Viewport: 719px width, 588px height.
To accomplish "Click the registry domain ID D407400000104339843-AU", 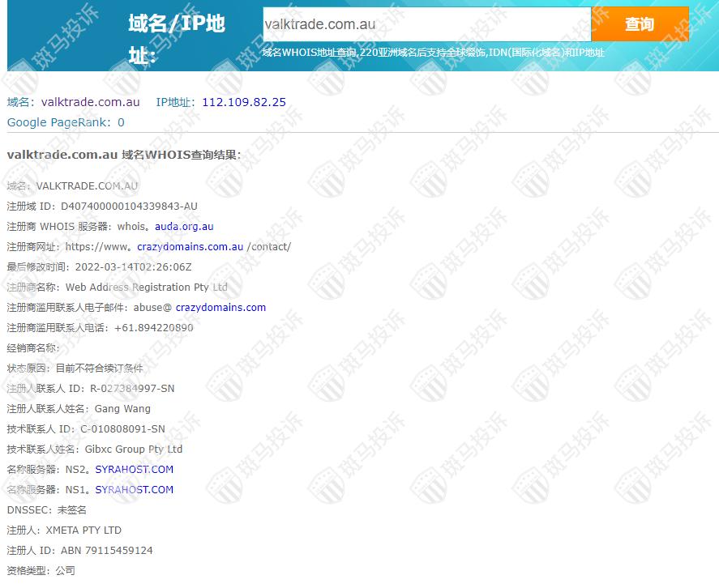I will click(129, 207).
